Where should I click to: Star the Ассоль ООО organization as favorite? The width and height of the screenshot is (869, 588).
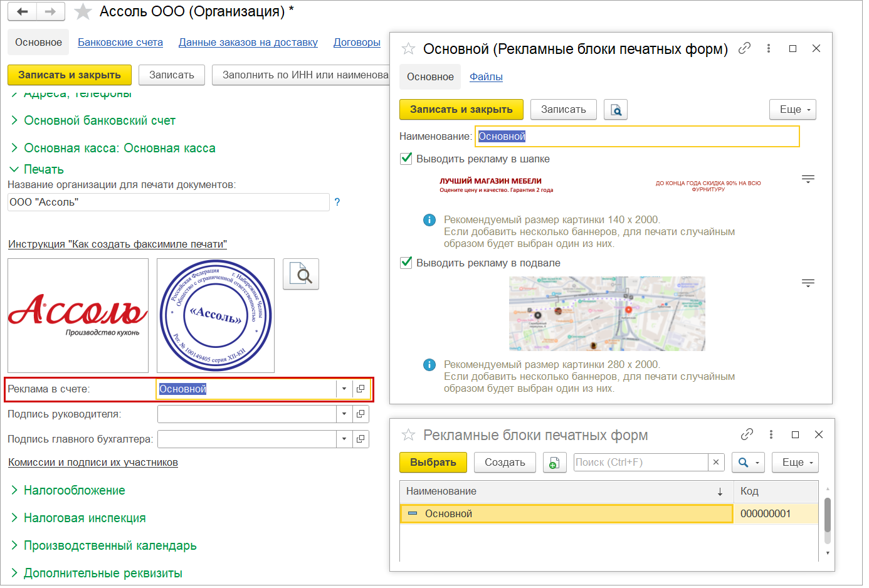(83, 12)
